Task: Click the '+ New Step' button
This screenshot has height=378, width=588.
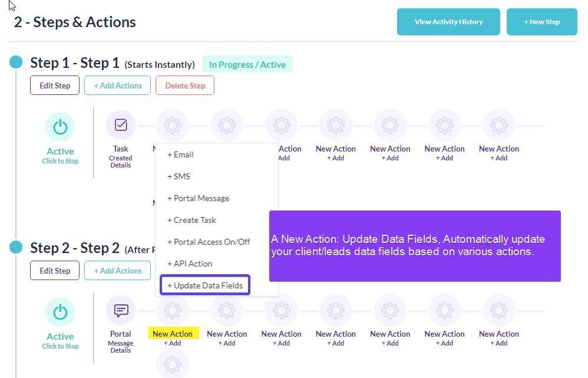Action: point(541,22)
